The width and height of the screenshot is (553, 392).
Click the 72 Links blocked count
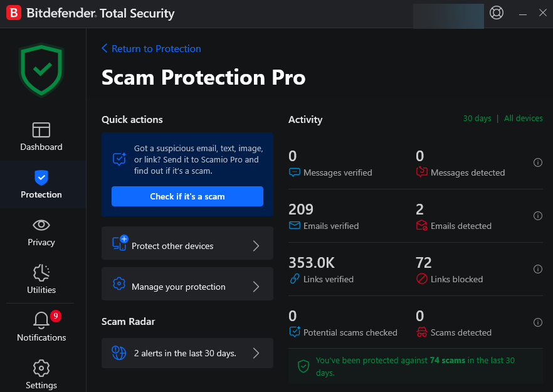click(x=424, y=263)
